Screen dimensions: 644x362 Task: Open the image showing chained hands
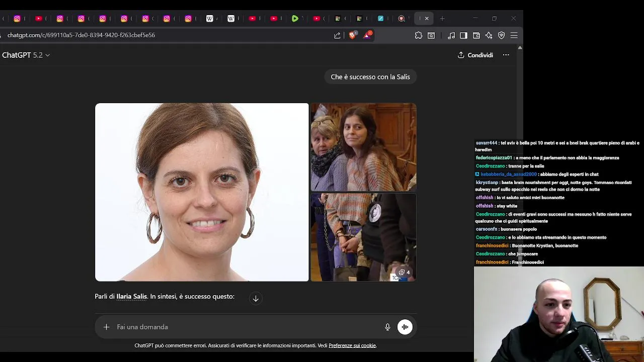363,237
